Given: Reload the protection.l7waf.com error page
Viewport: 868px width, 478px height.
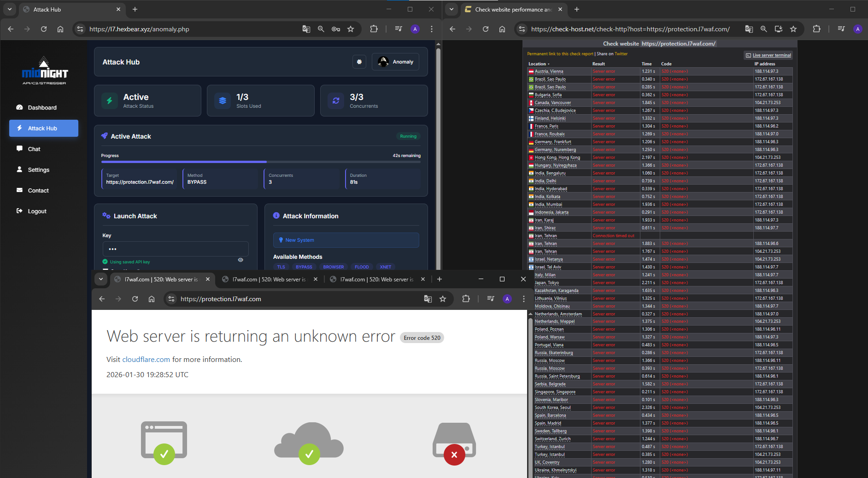Looking at the screenshot, I should pos(135,299).
